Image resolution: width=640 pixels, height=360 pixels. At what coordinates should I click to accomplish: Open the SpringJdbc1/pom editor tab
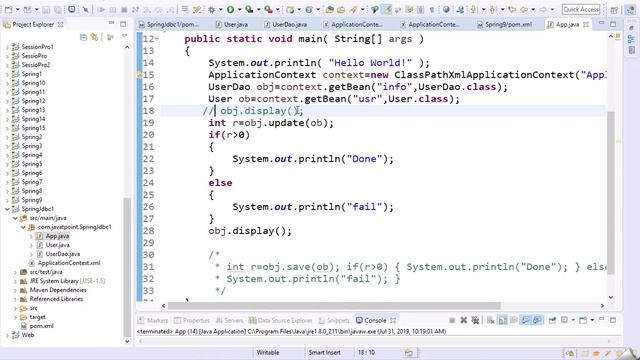click(x=169, y=24)
